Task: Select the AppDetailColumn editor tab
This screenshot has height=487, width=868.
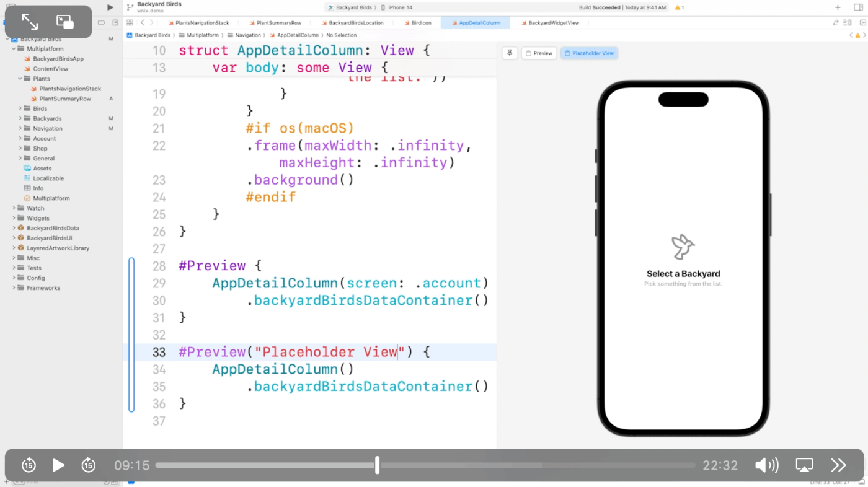Action: pos(476,23)
